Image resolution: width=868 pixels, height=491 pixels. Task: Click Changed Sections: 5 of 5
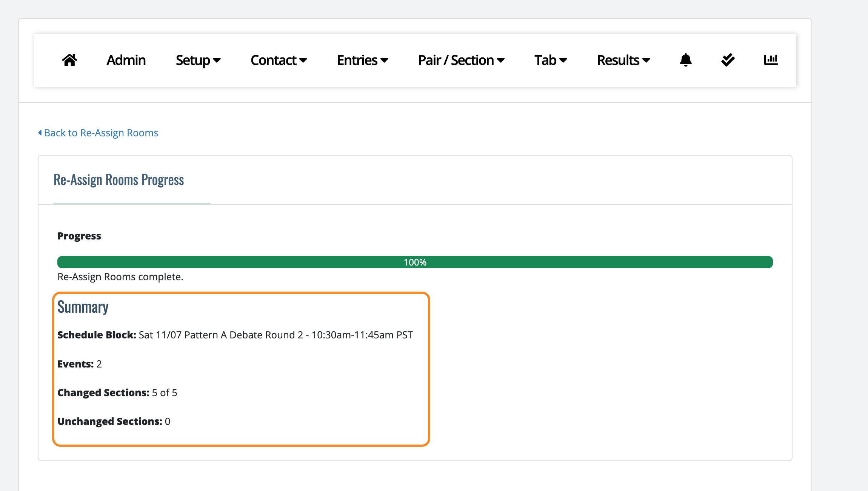click(117, 393)
